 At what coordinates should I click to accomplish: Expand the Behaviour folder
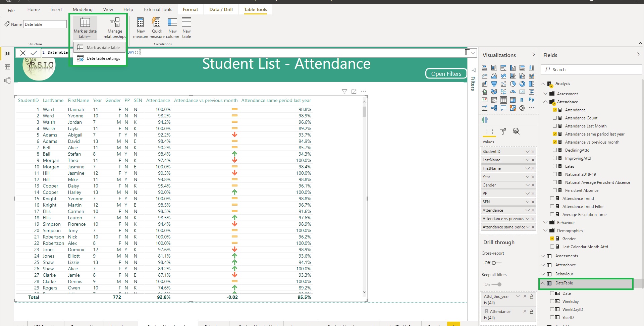click(545, 223)
